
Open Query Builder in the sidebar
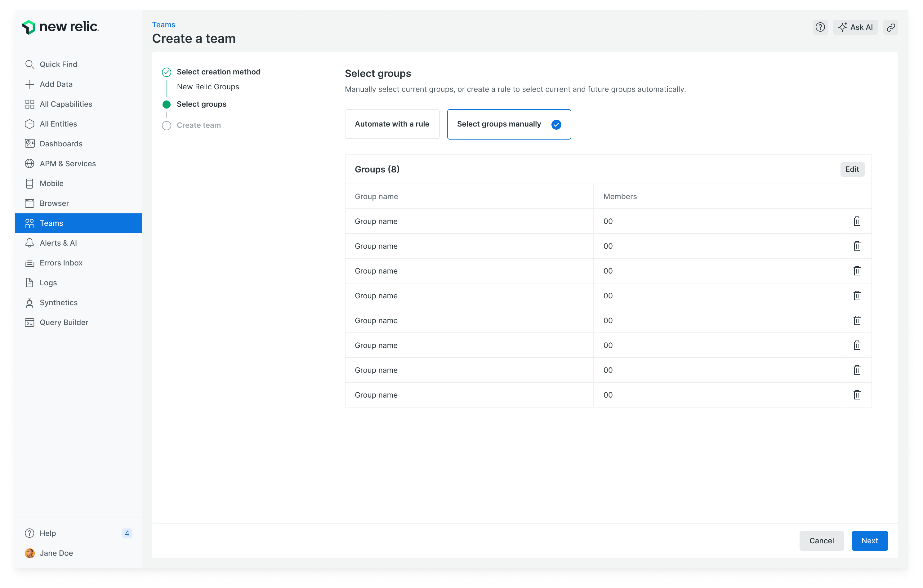pyautogui.click(x=64, y=322)
